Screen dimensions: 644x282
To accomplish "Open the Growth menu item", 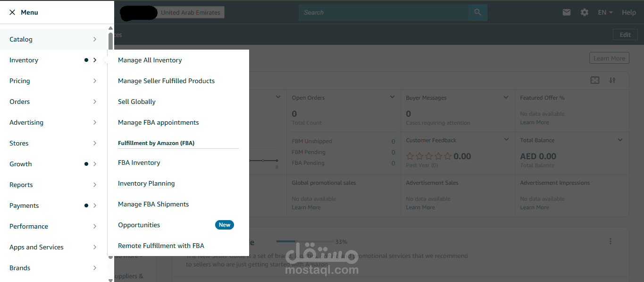I will (53, 164).
